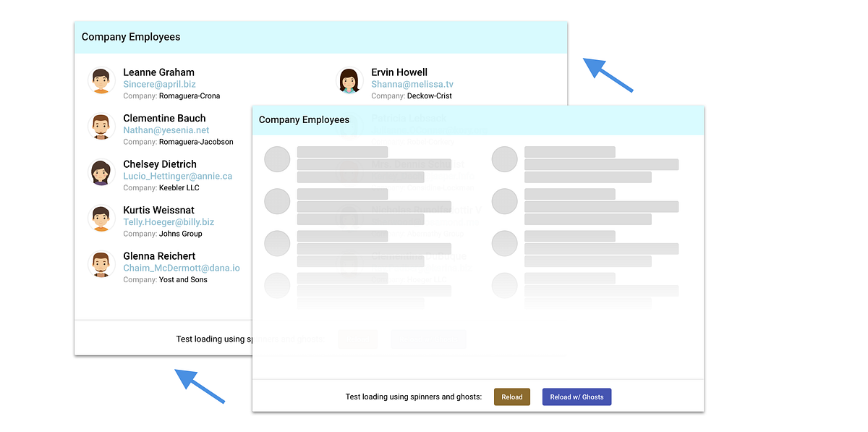868x432 pixels.
Task: Click Chaim_McDermott@dana.io email link
Action: point(182,268)
